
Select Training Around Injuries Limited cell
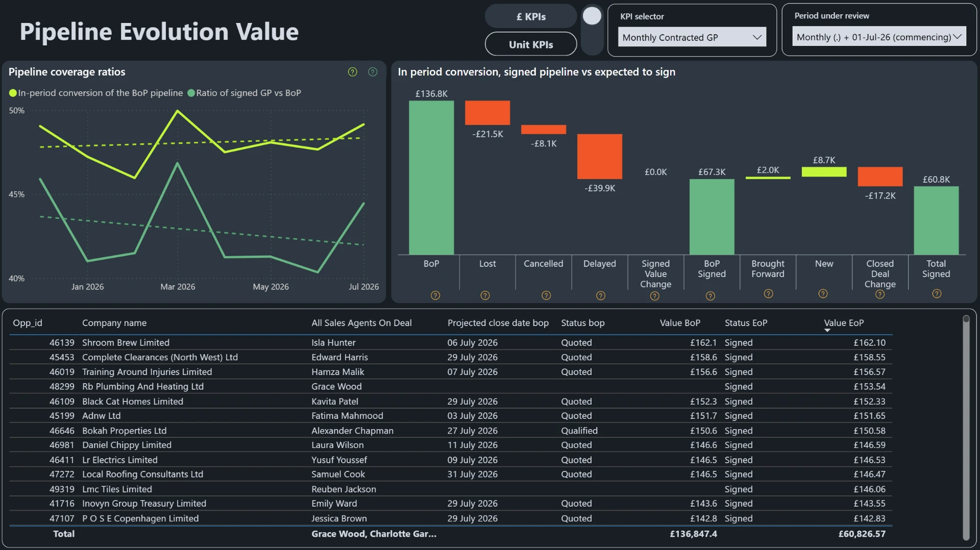(x=147, y=372)
